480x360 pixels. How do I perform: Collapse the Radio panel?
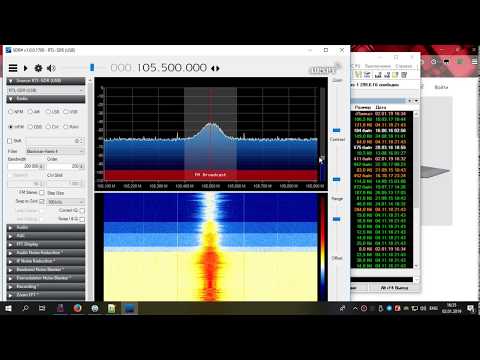[10, 99]
